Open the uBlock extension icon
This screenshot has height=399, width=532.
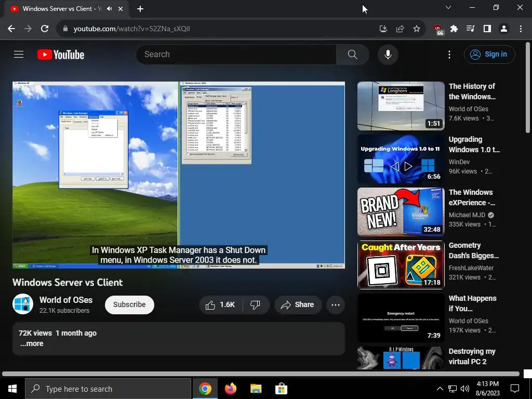coord(438,30)
